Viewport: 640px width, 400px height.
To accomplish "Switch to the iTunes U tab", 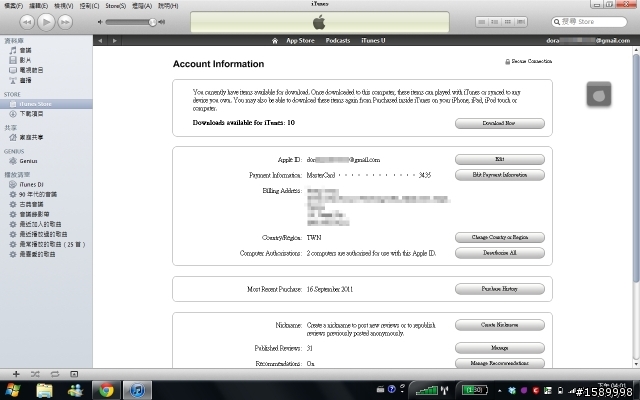I will click(373, 40).
